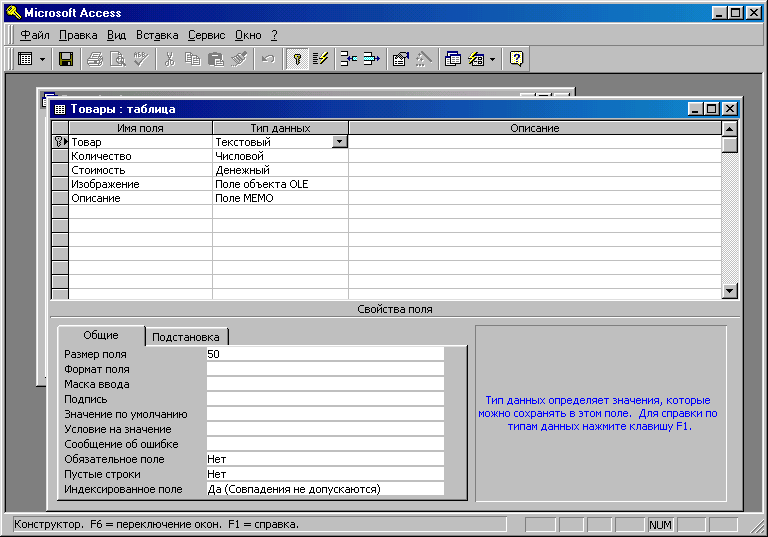
Task: Click the Сообщение об ошибке input box
Action: (325, 444)
